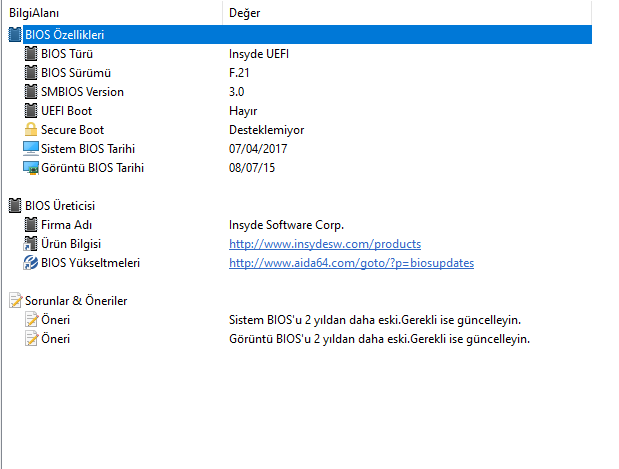Click the 08/07/15 date value

[x=252, y=168]
